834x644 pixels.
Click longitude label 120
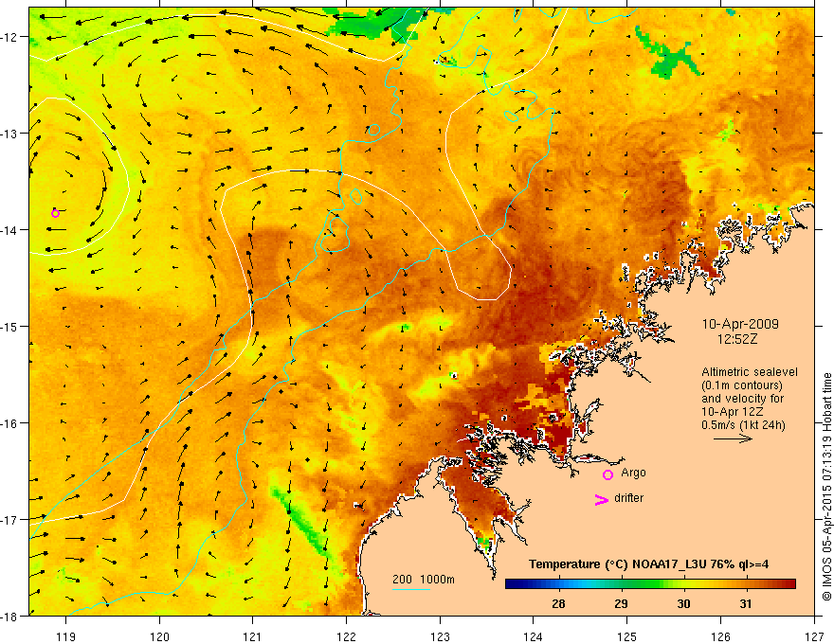click(x=159, y=636)
